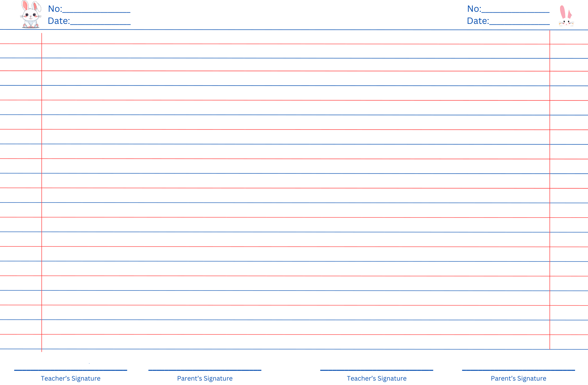
Task: Click the left "Date:" label text
Action: click(59, 21)
